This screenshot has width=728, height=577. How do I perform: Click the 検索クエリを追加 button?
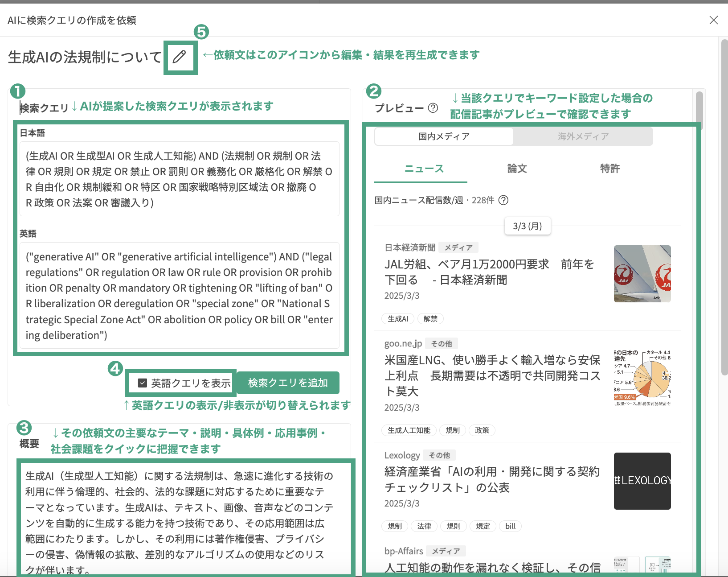click(x=288, y=383)
